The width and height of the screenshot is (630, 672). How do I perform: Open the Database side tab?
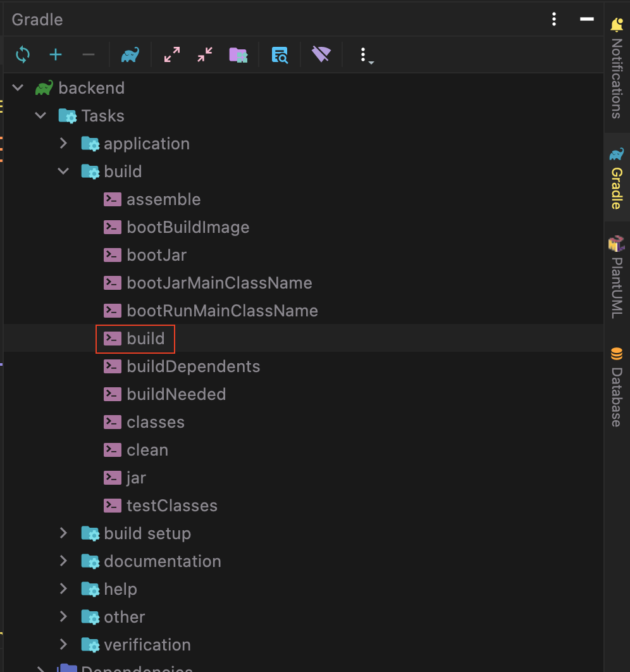(x=617, y=387)
